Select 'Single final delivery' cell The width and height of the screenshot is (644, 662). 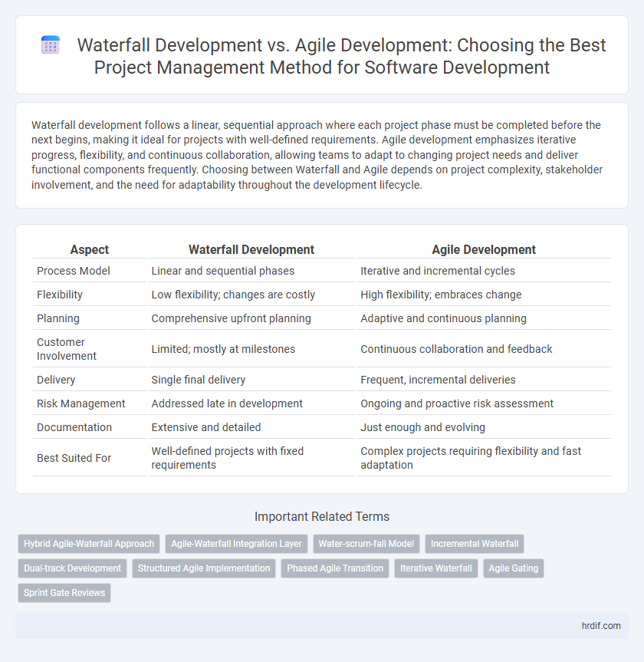pos(251,380)
